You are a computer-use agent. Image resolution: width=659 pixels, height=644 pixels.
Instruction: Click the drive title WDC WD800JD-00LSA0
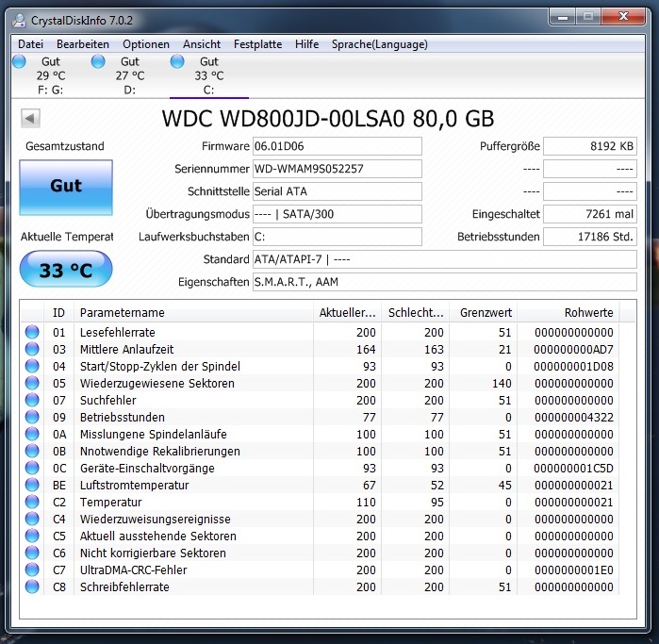283,119
